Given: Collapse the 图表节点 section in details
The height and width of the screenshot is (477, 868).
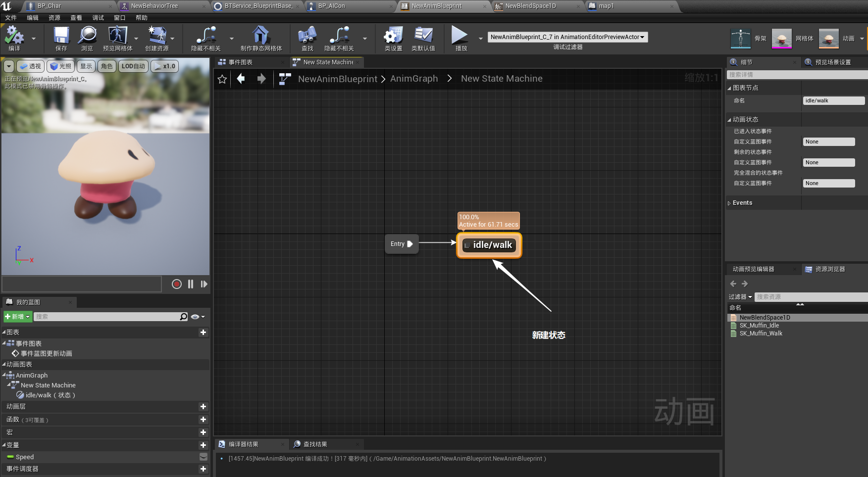Looking at the screenshot, I should point(729,88).
